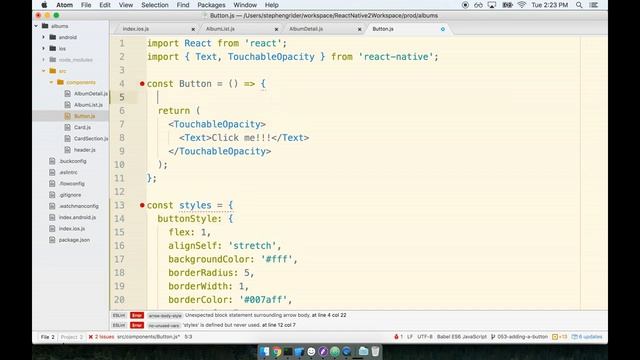Open the Apple menu
640x360 pixels.
pos(44,5)
